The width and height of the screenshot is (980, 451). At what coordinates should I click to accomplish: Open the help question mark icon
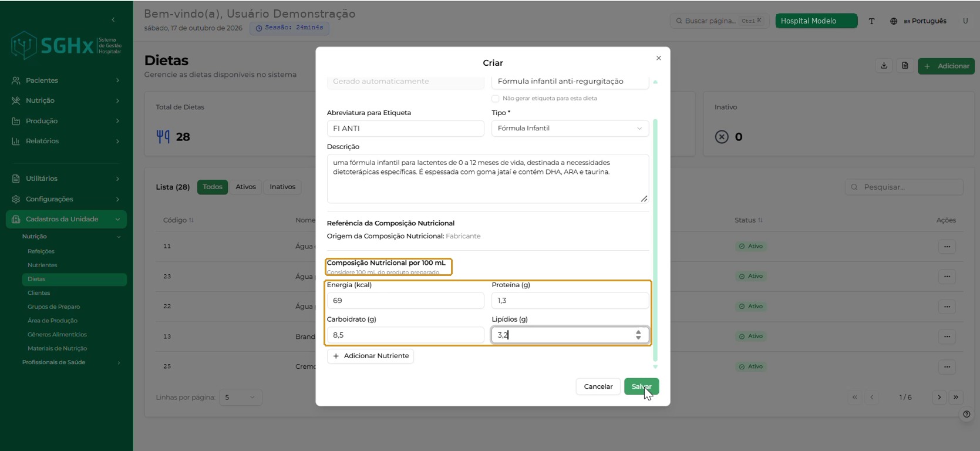click(966, 414)
